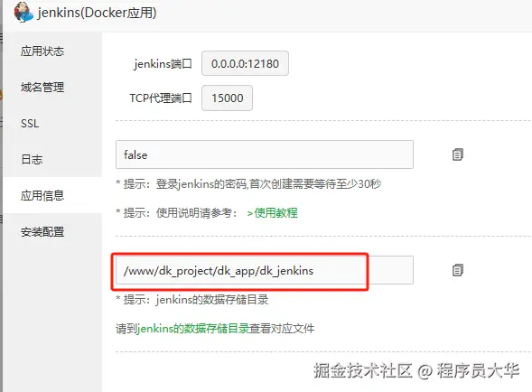This screenshot has width=532, height=392.
Task: Click the TCP代理端口 label text
Action: (x=161, y=98)
